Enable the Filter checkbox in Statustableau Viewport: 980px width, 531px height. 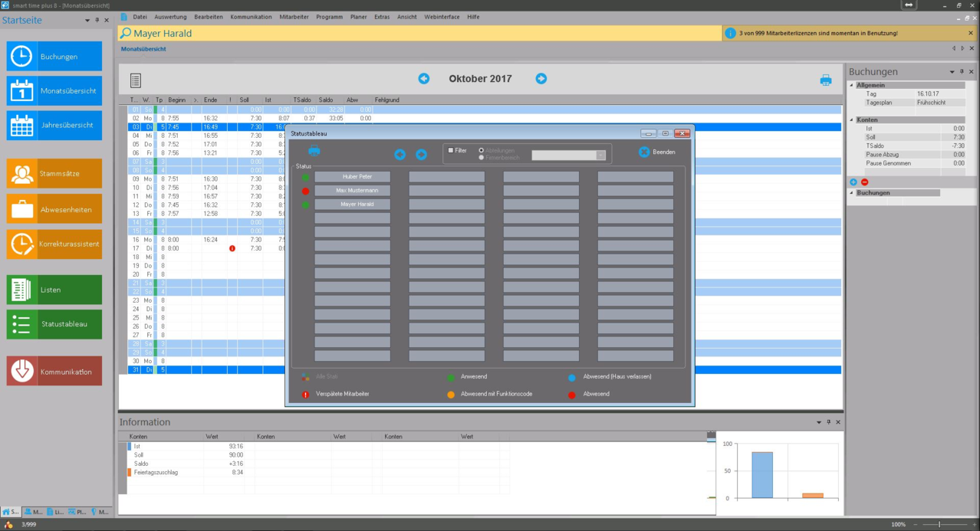451,150
